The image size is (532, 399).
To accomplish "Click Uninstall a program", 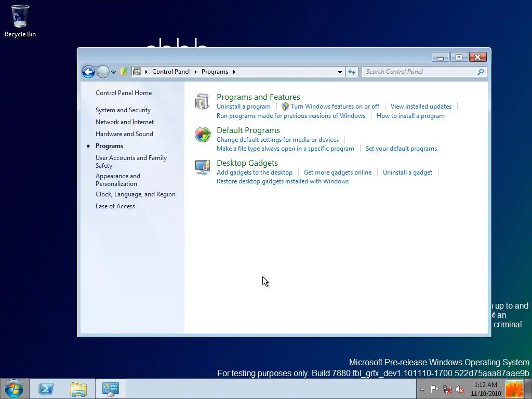I will (x=244, y=107).
